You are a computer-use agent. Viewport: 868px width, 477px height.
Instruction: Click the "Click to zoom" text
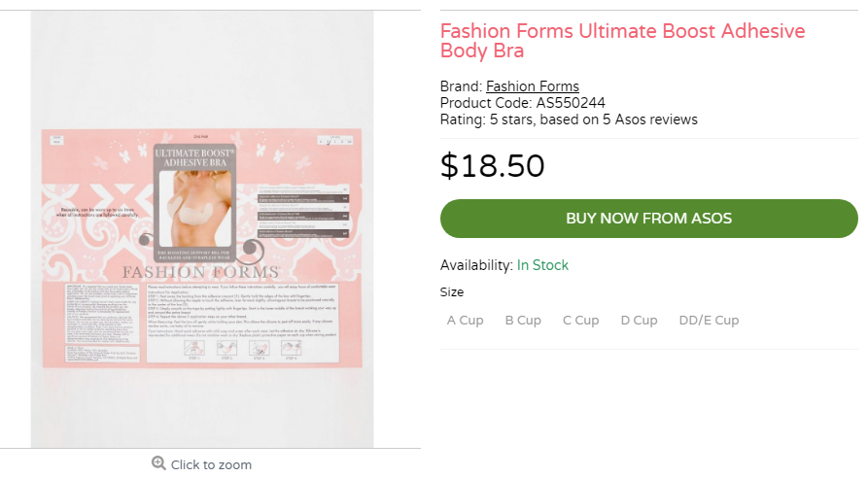coord(211,464)
